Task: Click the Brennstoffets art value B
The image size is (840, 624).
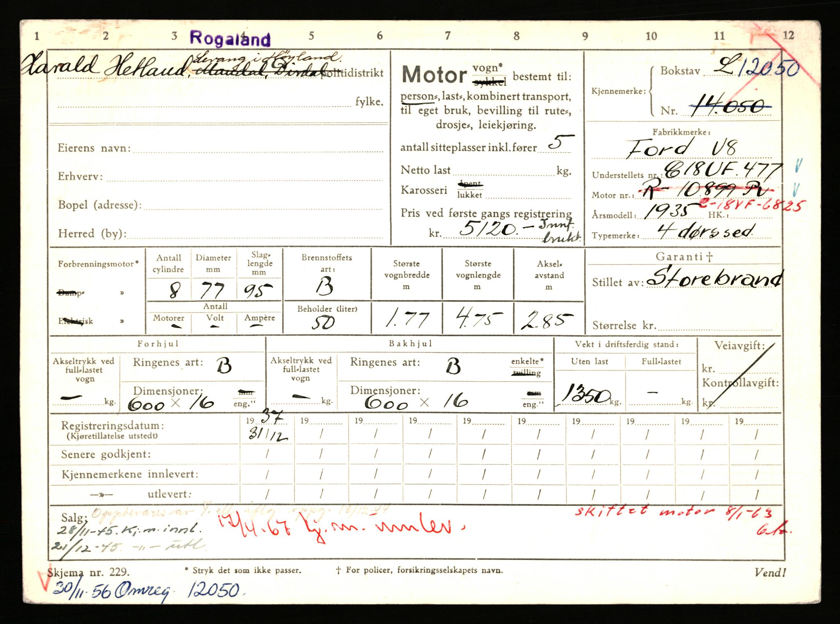Action: click(324, 286)
